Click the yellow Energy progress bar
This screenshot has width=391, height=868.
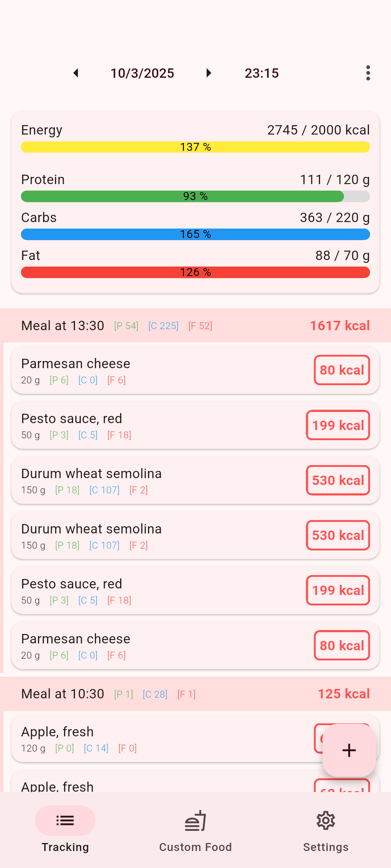(x=195, y=147)
